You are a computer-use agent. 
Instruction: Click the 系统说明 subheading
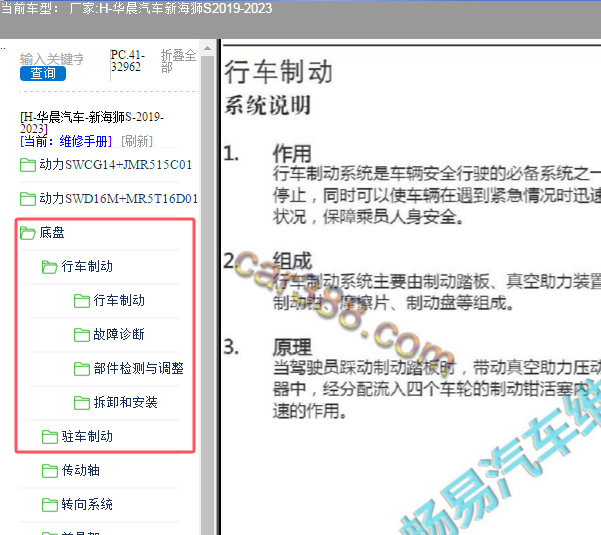coord(268,105)
